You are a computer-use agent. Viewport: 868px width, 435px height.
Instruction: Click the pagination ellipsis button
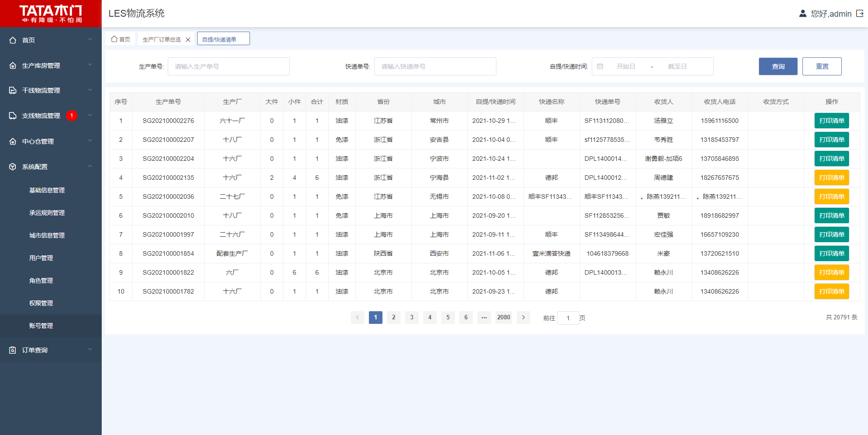pos(484,318)
